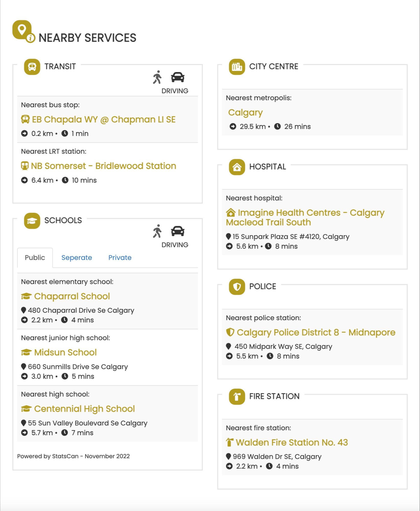Switch Transit travel mode to walking
Image resolution: width=420 pixels, height=511 pixels.
(157, 77)
